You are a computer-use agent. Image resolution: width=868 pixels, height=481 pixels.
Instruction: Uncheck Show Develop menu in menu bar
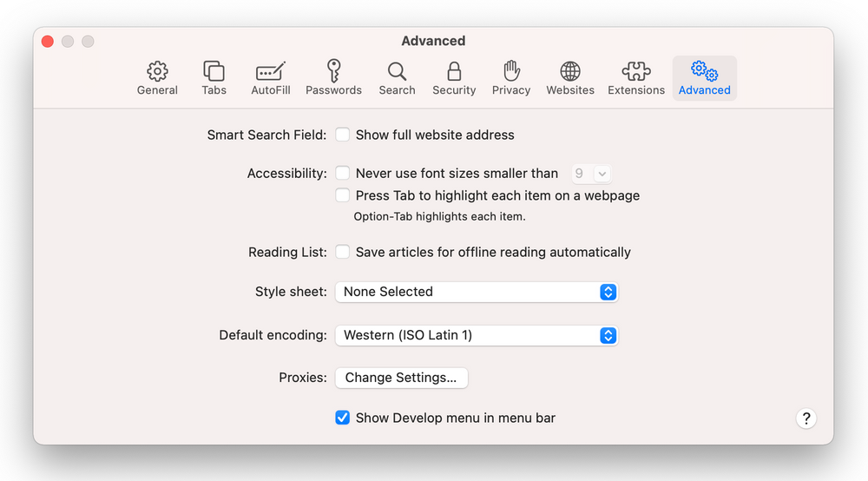pos(343,418)
